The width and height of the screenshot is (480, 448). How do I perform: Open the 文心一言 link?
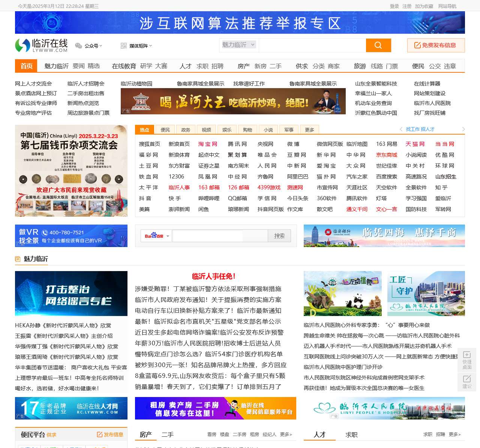(387, 209)
